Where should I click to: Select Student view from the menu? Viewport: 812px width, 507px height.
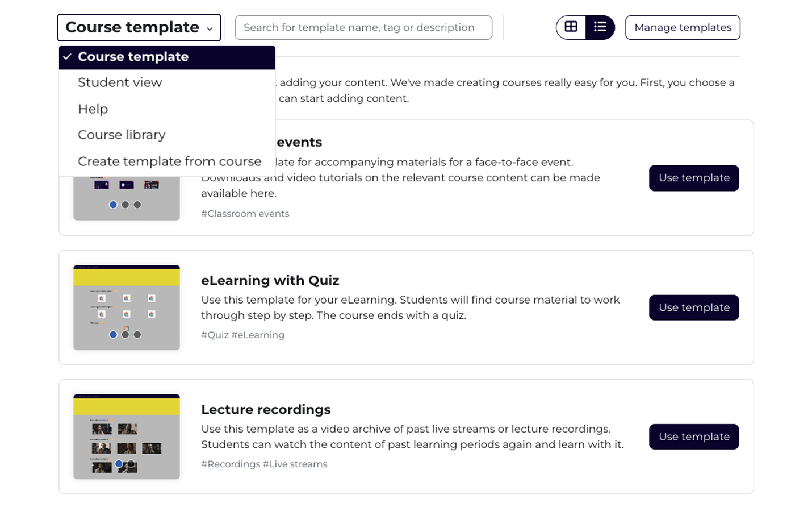click(x=120, y=82)
